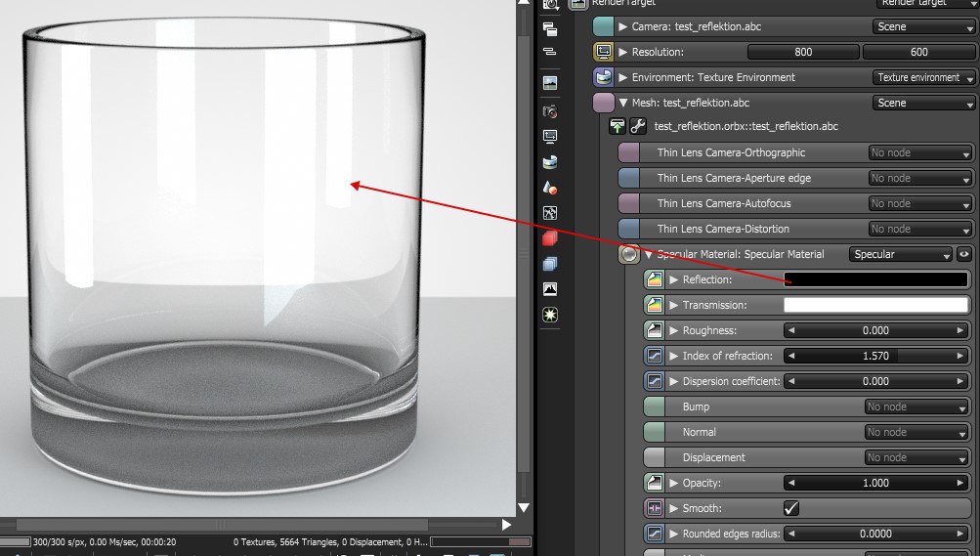
Task: Click the black Reflection color swatch
Action: (875, 279)
